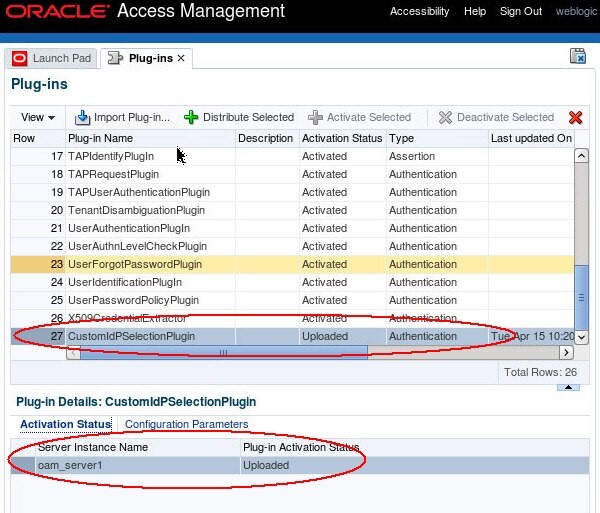
Task: Select the TenantDisambiguationPlugin row
Action: point(292,210)
